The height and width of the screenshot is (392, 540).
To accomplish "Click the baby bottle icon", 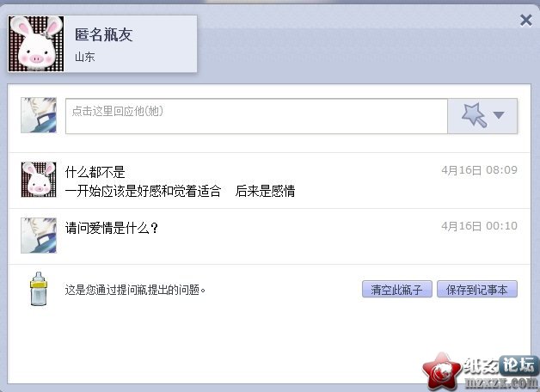I will coord(39,289).
